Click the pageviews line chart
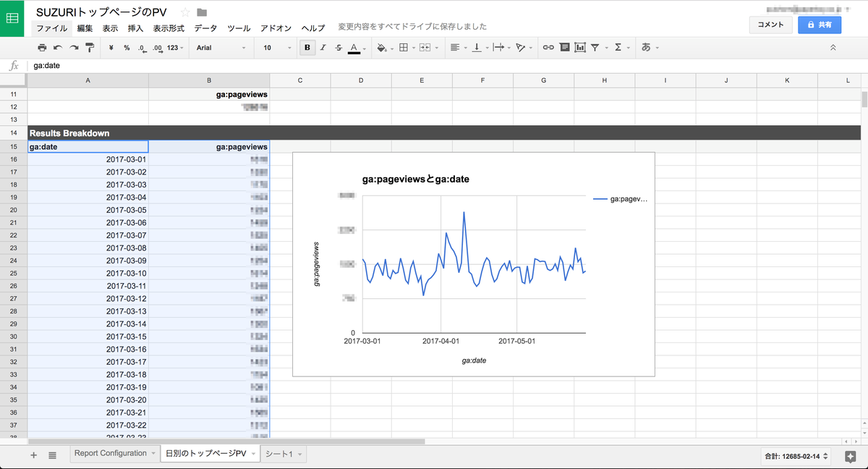The image size is (868, 469). pos(473,265)
